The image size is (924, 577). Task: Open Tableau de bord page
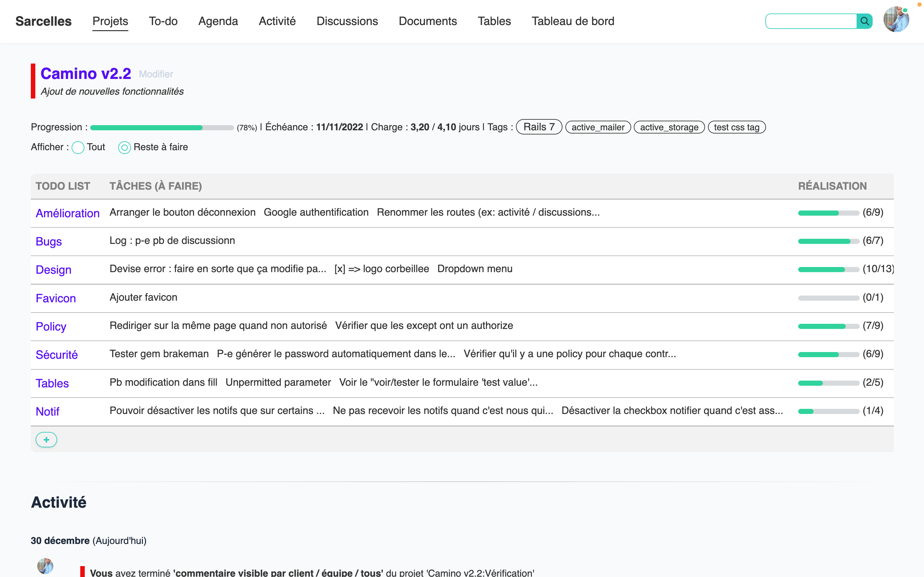(x=572, y=21)
